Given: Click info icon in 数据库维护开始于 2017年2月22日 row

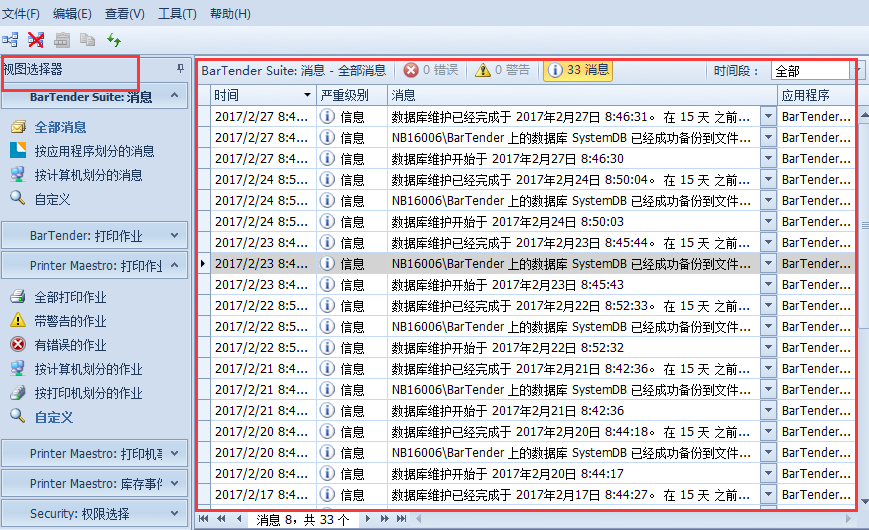Looking at the screenshot, I should click(x=328, y=348).
